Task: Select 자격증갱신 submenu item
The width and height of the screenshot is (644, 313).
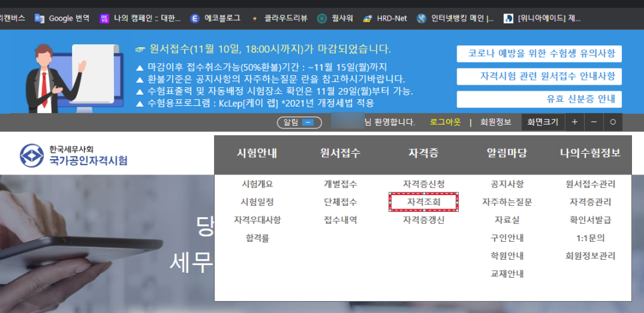Action: coord(423,220)
